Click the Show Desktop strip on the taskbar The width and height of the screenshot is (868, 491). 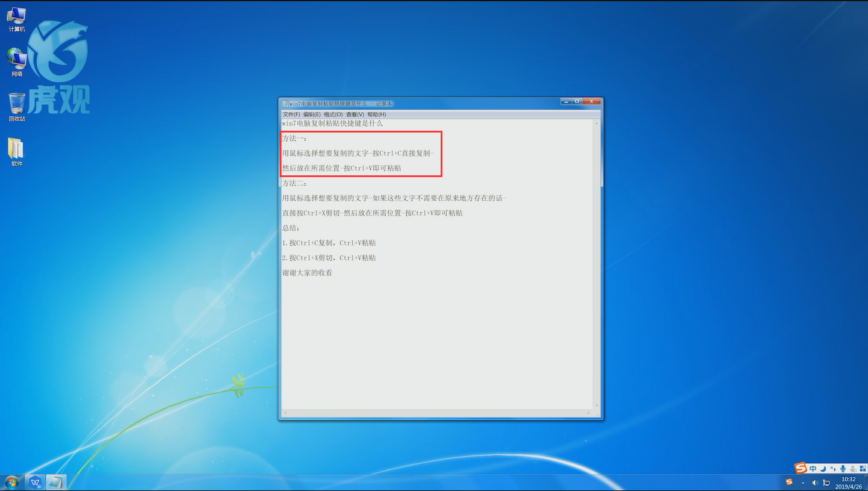[x=866, y=483]
